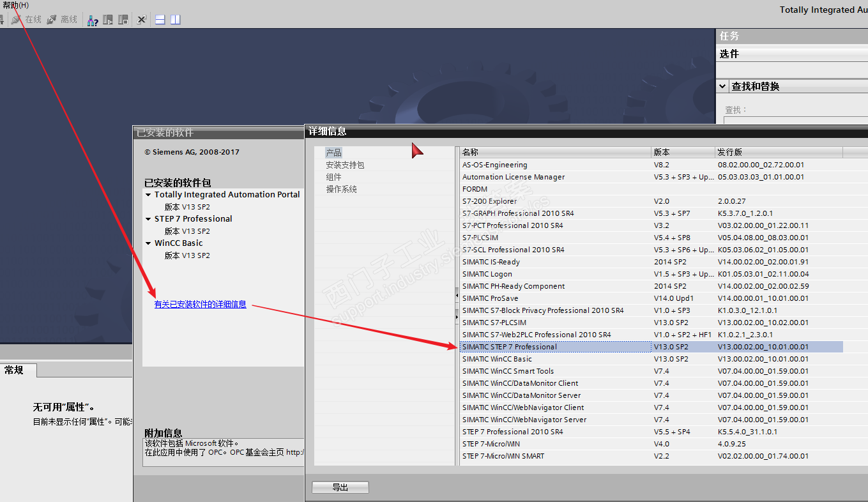This screenshot has height=502, width=868.
Task: Open the 有关已安装软件的详细信息 link
Action: point(201,305)
